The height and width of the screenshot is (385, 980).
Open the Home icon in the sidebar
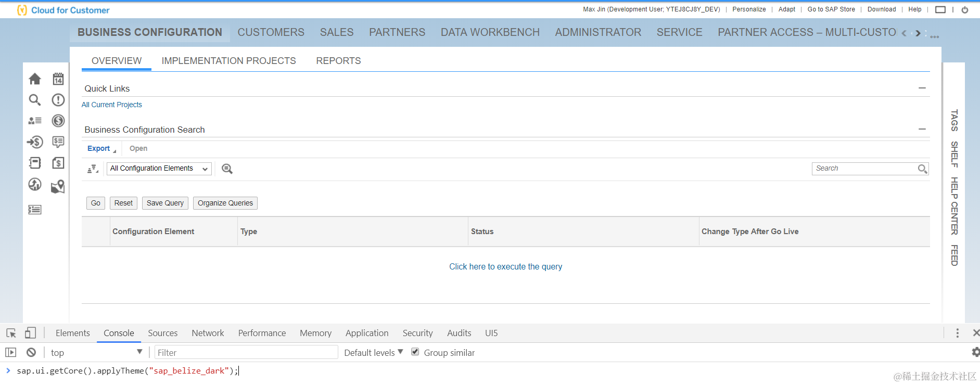[x=35, y=79]
